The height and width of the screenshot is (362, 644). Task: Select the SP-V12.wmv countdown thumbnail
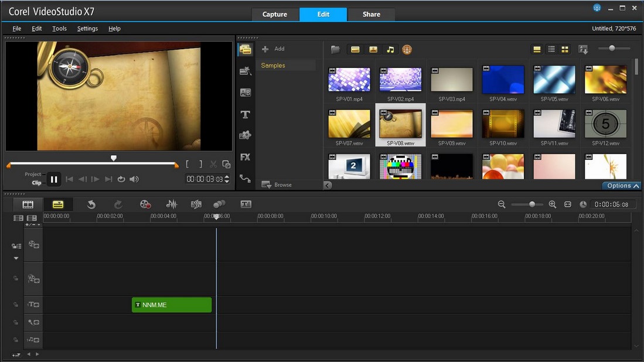605,124
